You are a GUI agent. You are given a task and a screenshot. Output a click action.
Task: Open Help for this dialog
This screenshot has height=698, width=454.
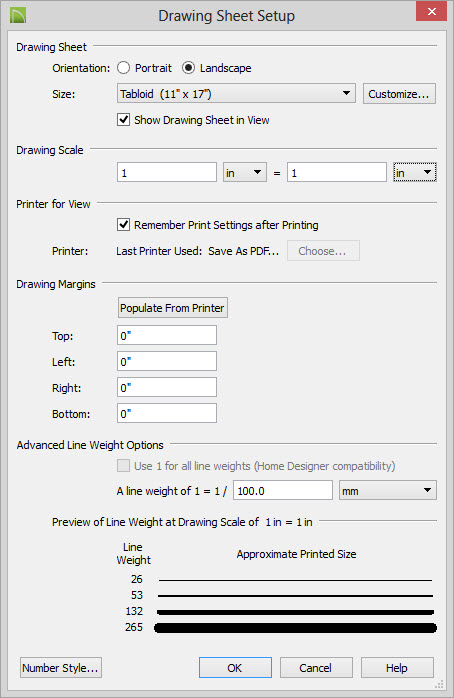[397, 668]
